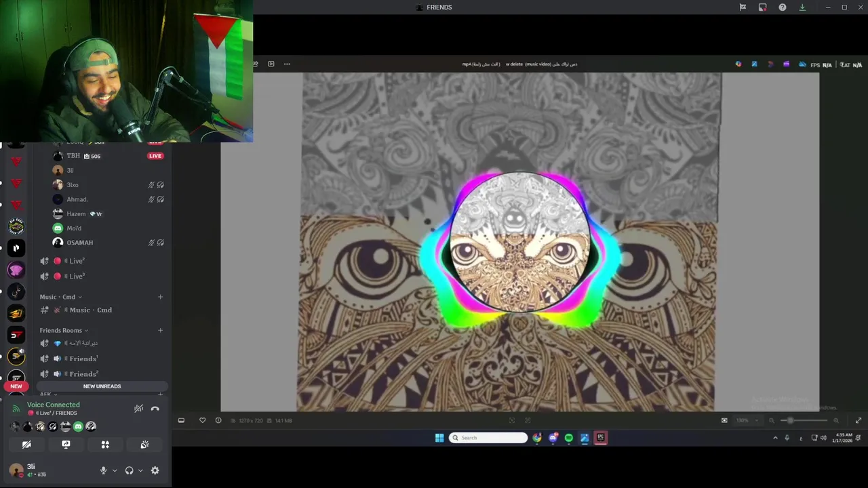Open Discord User Settings gear
Viewport: 868px width, 488px height.
tap(155, 470)
